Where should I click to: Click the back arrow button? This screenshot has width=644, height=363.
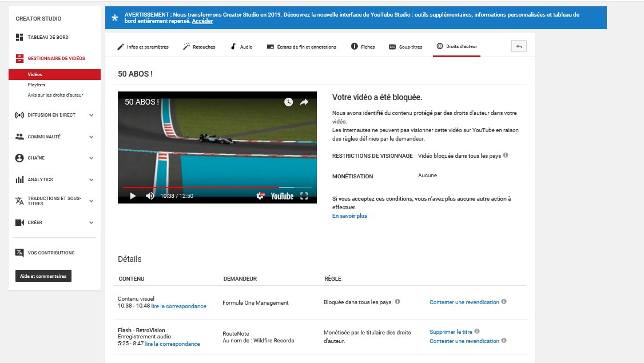[x=519, y=46]
